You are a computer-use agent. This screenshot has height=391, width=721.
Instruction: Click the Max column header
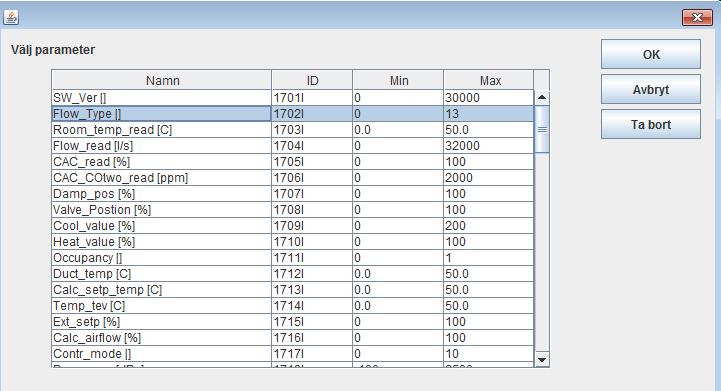[x=489, y=80]
